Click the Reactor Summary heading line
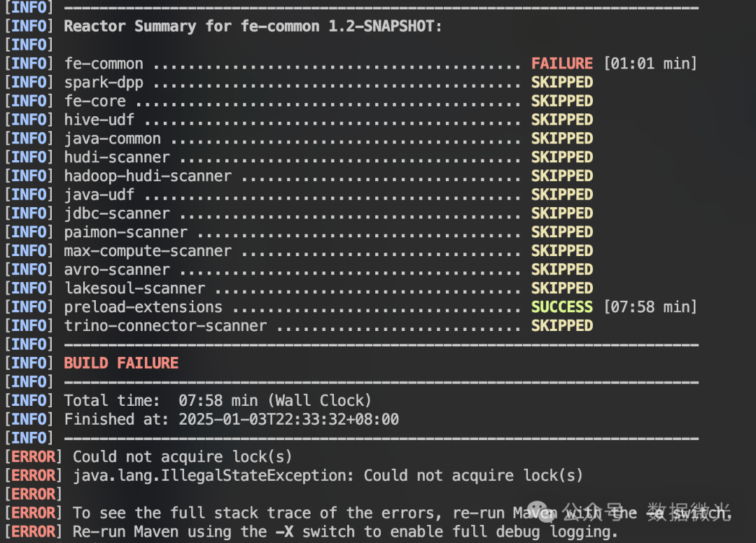Viewport: 756px width, 543px height. (x=253, y=27)
